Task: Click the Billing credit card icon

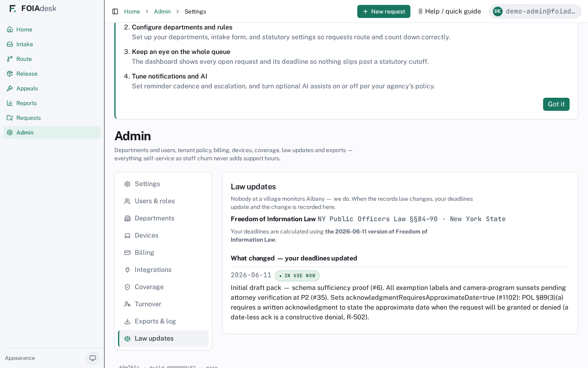Action: (x=127, y=253)
